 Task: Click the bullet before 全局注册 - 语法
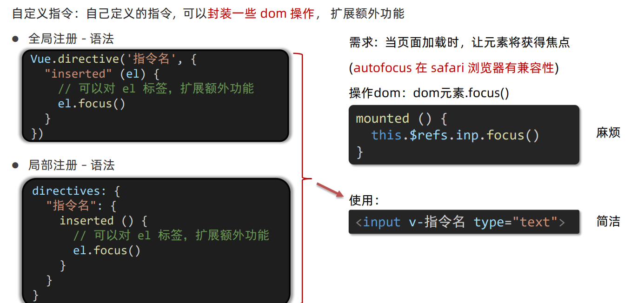(15, 39)
